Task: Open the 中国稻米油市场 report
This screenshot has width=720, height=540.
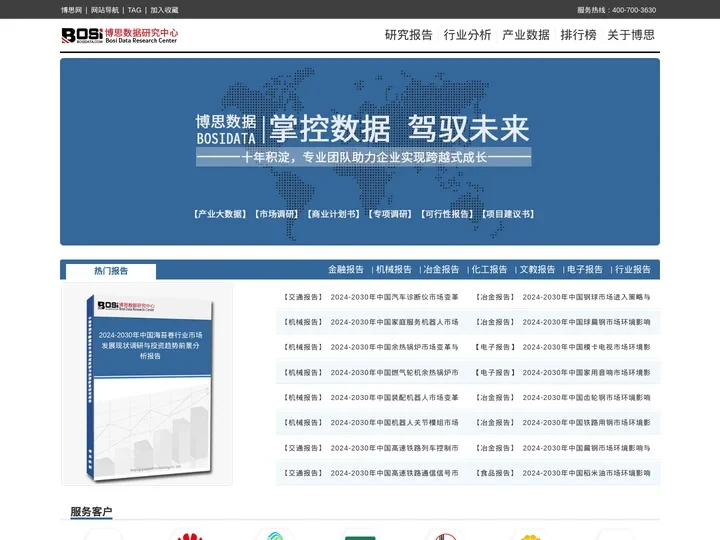Action: [586, 473]
